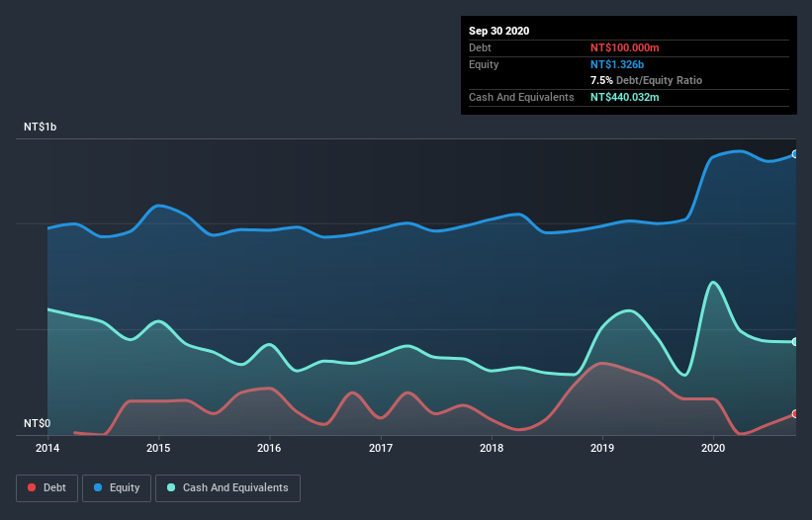This screenshot has height=520, width=812.
Task: Click the 2014 x-axis label
Action: click(x=47, y=448)
